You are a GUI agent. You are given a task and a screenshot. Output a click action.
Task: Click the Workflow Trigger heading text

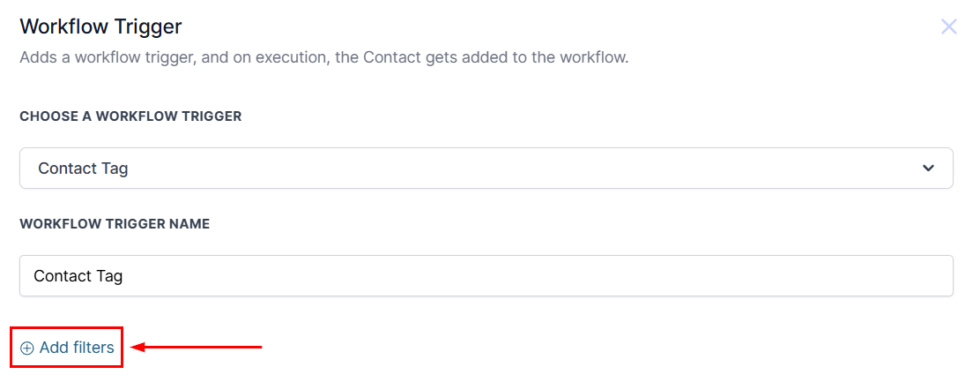click(100, 26)
